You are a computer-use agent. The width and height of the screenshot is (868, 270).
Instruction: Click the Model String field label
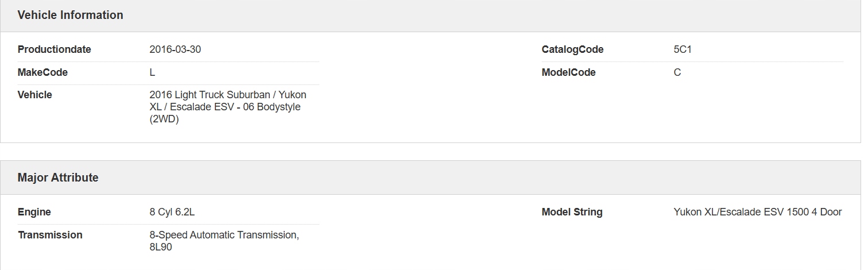(x=572, y=213)
